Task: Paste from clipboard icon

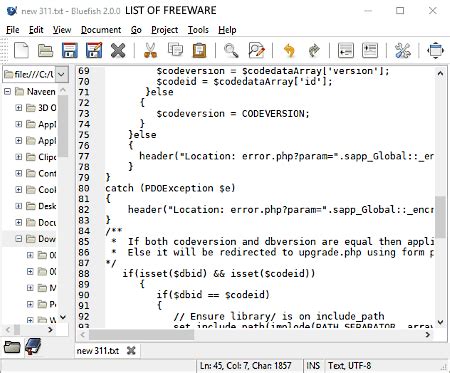Action: point(199,51)
